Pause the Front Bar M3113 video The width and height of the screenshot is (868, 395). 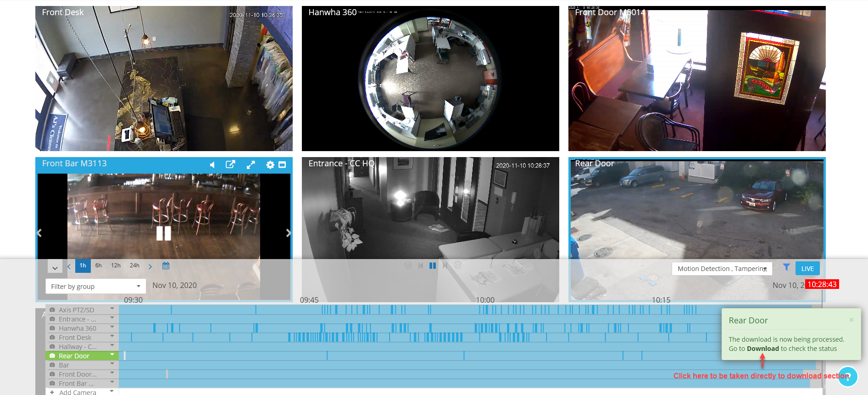click(164, 233)
